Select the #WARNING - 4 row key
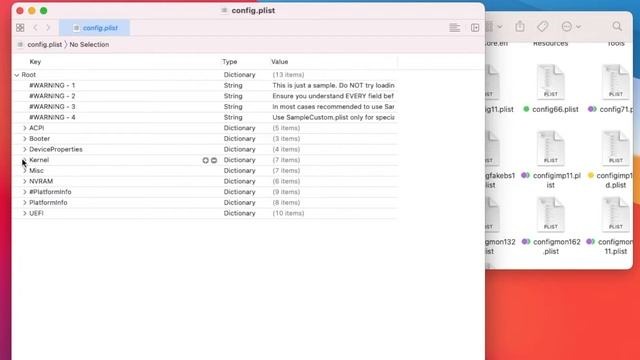 click(x=52, y=117)
